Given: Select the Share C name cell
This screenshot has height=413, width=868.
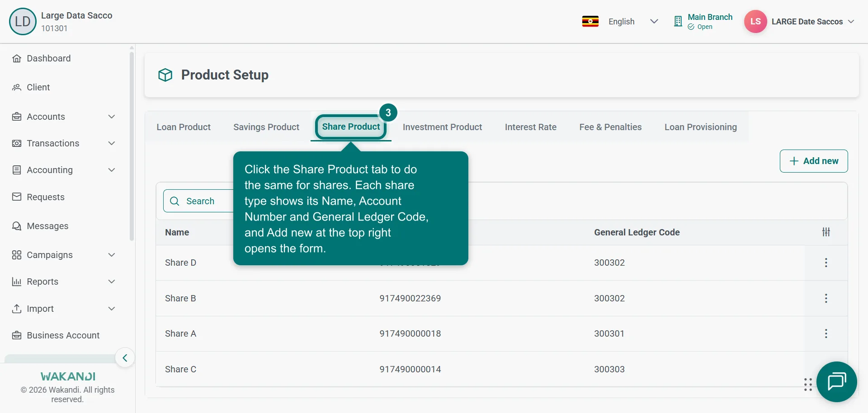Looking at the screenshot, I should pyautogui.click(x=180, y=369).
